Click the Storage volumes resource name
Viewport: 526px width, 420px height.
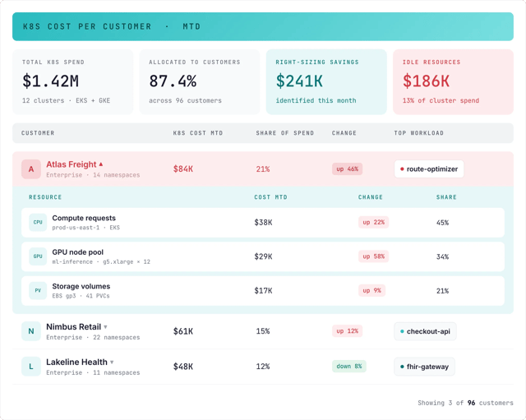point(81,287)
